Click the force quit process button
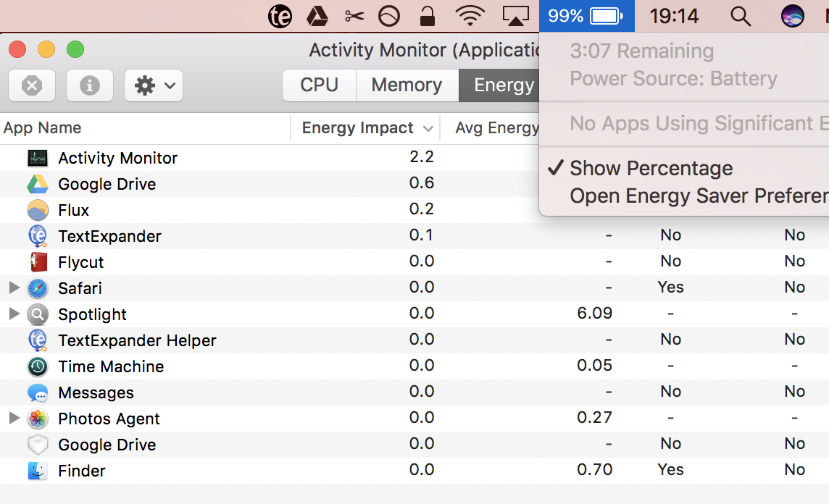The height and width of the screenshot is (504, 829). [32, 85]
